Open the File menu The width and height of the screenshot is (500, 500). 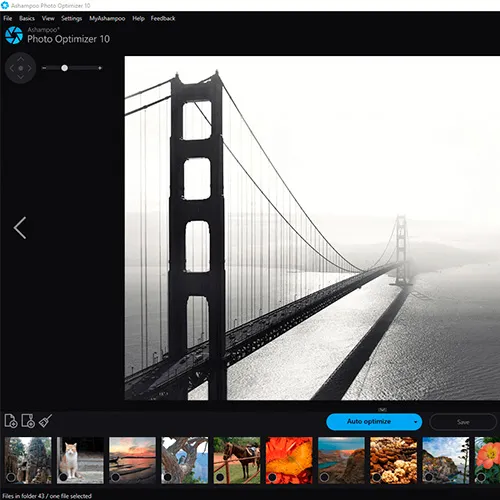click(x=8, y=18)
